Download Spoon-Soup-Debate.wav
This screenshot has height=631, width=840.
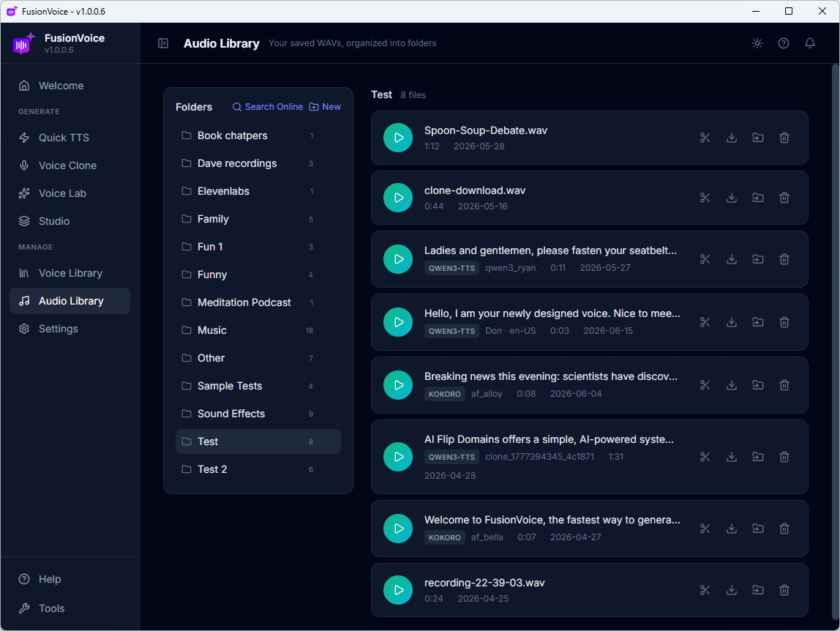click(x=731, y=138)
